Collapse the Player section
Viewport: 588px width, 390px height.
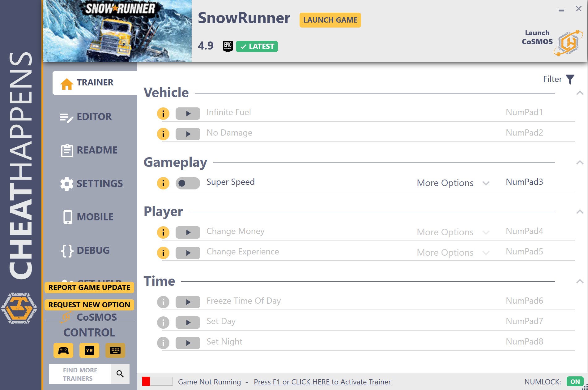[580, 212]
